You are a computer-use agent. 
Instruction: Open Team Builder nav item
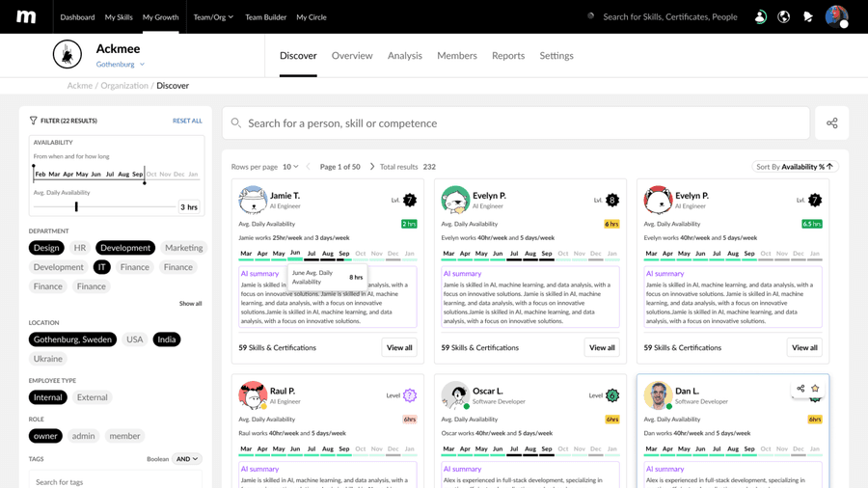266,17
